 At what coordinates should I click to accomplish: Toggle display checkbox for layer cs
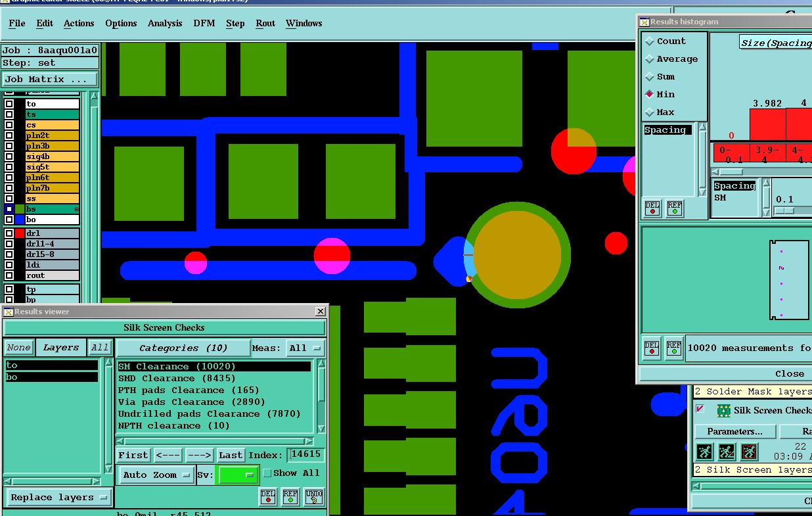coord(9,125)
